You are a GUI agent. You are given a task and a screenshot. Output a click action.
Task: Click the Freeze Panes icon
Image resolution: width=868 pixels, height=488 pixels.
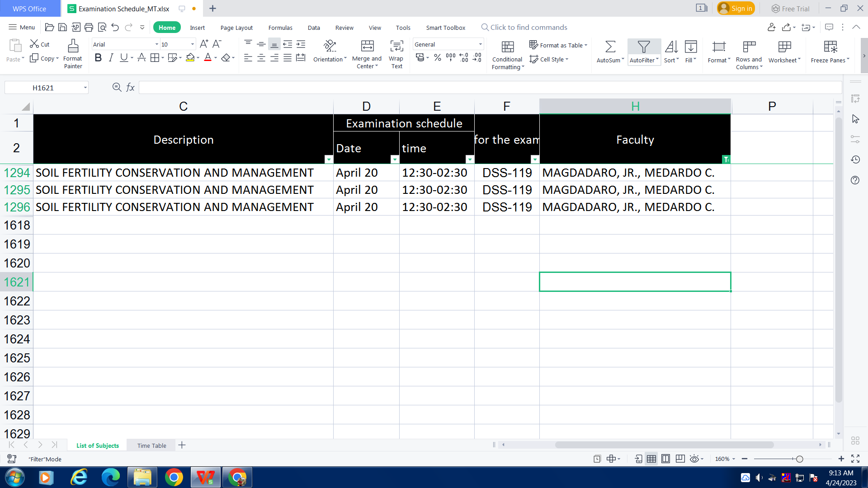830,47
